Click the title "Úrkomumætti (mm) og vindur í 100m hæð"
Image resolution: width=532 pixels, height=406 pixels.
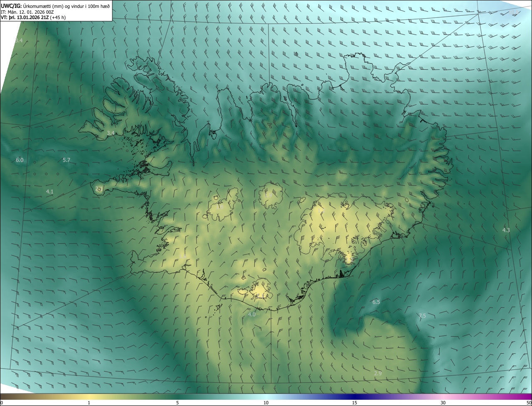66,6
